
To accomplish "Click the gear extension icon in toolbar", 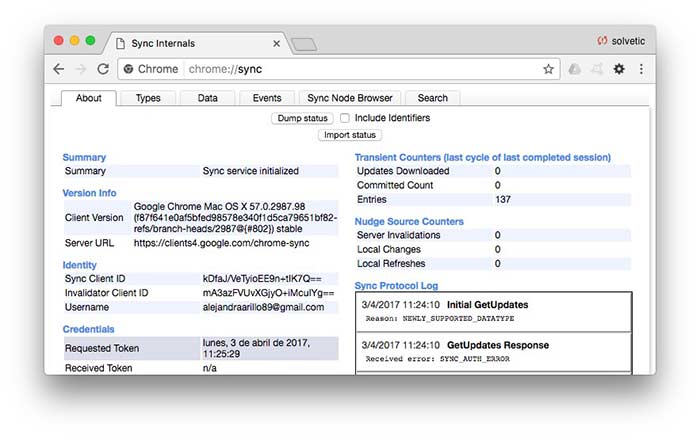I will (619, 69).
